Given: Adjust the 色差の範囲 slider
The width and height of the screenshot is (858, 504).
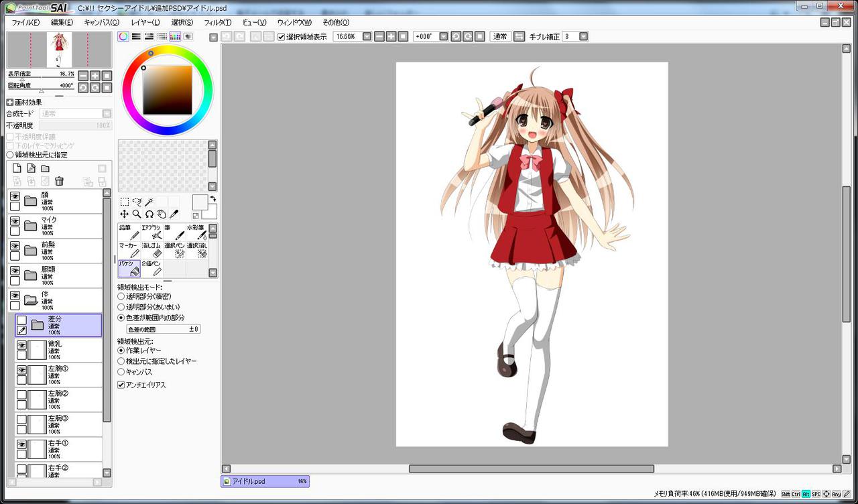Looking at the screenshot, I should coord(164,329).
